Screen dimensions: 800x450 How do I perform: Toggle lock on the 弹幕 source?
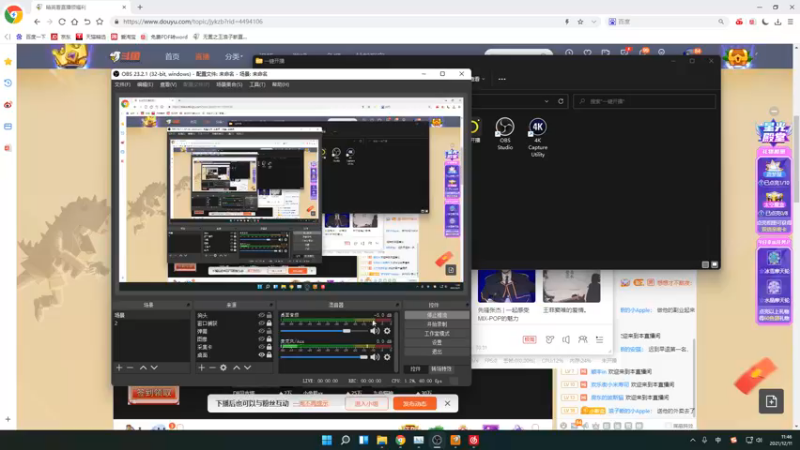click(x=269, y=331)
